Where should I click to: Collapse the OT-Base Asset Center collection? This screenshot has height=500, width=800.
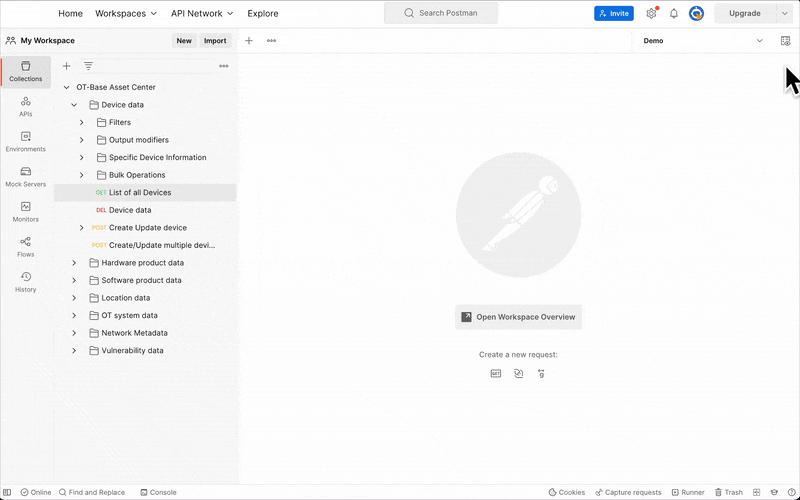coord(66,87)
